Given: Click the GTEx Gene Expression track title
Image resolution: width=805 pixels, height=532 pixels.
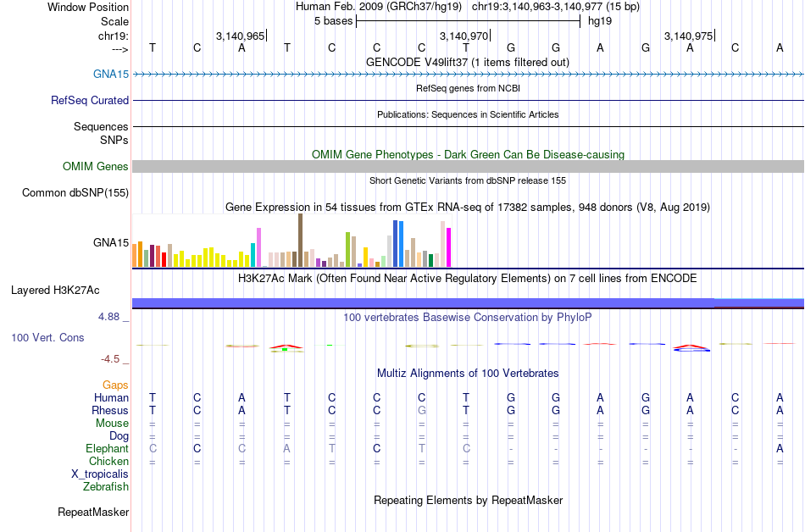Looking at the screenshot, I should point(467,208).
